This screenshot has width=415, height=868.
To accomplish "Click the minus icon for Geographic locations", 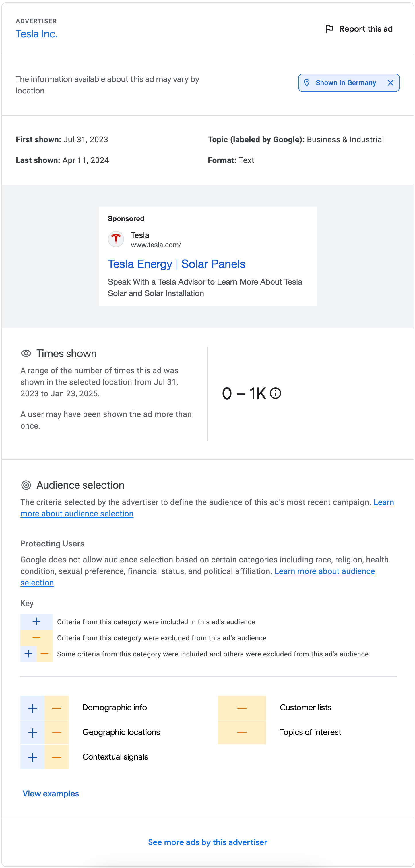I will [57, 733].
